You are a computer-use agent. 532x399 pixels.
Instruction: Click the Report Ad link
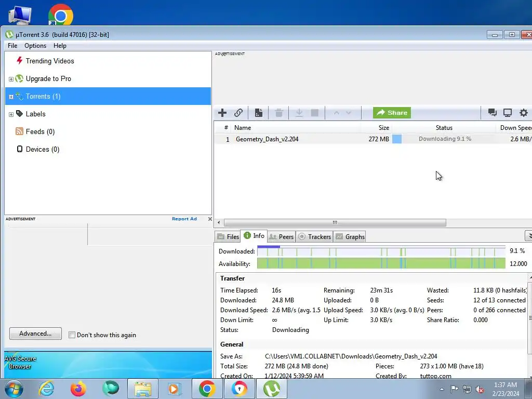(184, 219)
